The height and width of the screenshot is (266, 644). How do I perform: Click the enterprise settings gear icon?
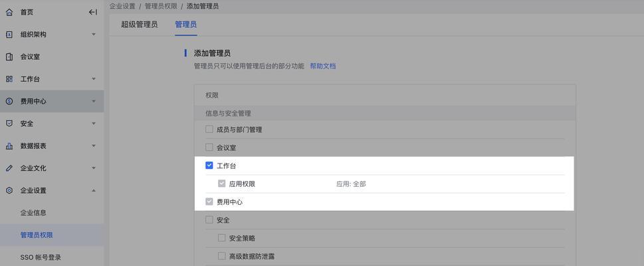coord(9,190)
